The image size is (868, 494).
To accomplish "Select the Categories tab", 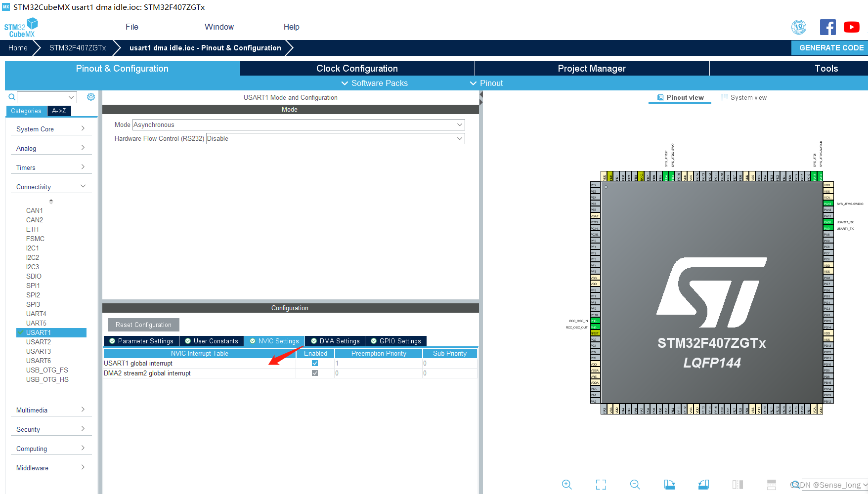I will click(x=26, y=111).
